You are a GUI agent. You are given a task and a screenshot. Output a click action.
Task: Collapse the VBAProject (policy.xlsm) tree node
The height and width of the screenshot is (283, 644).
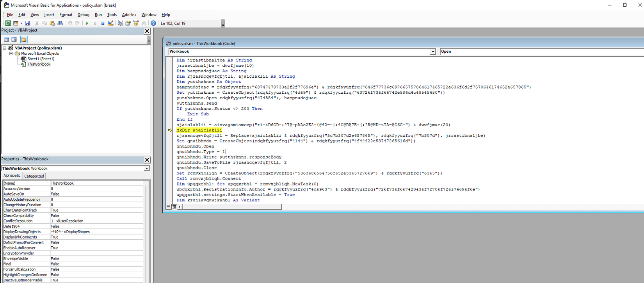5,48
